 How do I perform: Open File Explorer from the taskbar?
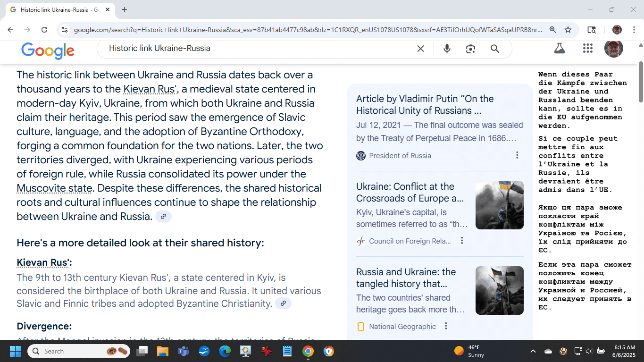[x=162, y=351]
